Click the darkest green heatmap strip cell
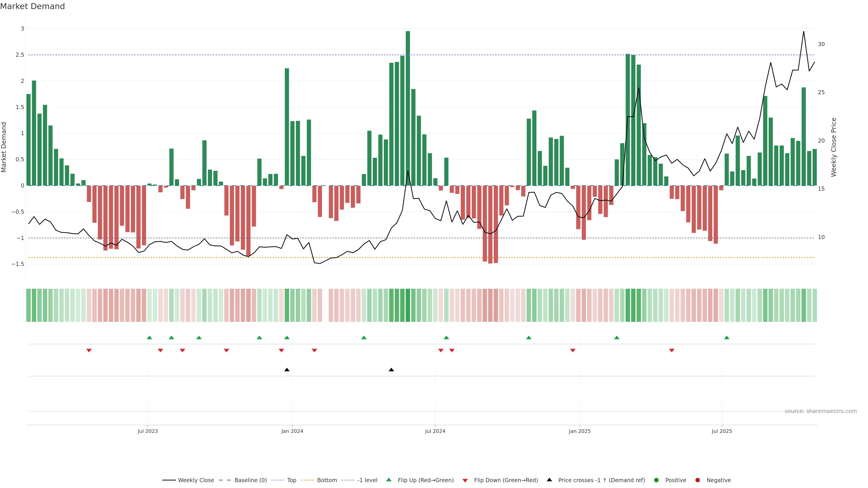Screen dimensions: 868x488 point(408,305)
